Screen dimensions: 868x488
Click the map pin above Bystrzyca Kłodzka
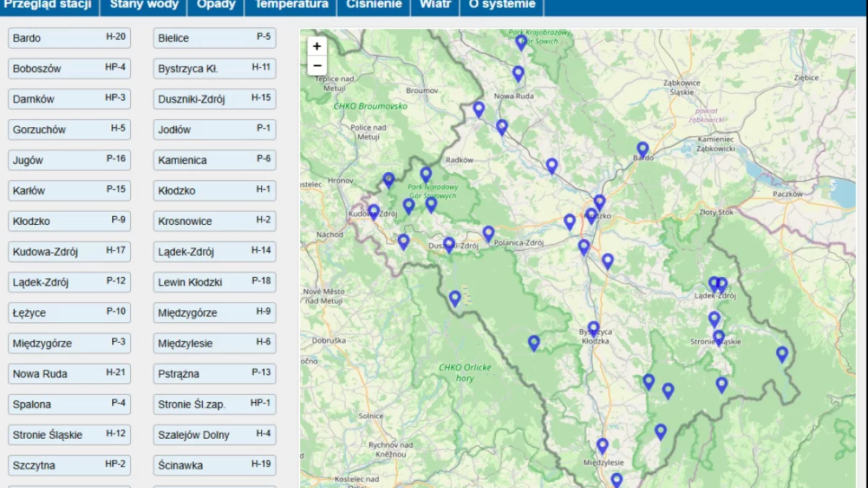pyautogui.click(x=593, y=329)
